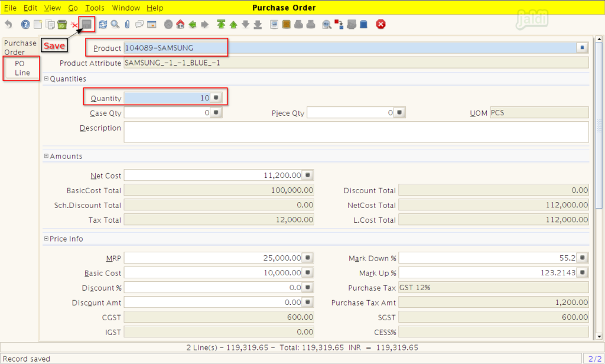Delete the record with the green bin icon
Image resolution: width=605 pixels, height=364 pixels.
point(62,24)
